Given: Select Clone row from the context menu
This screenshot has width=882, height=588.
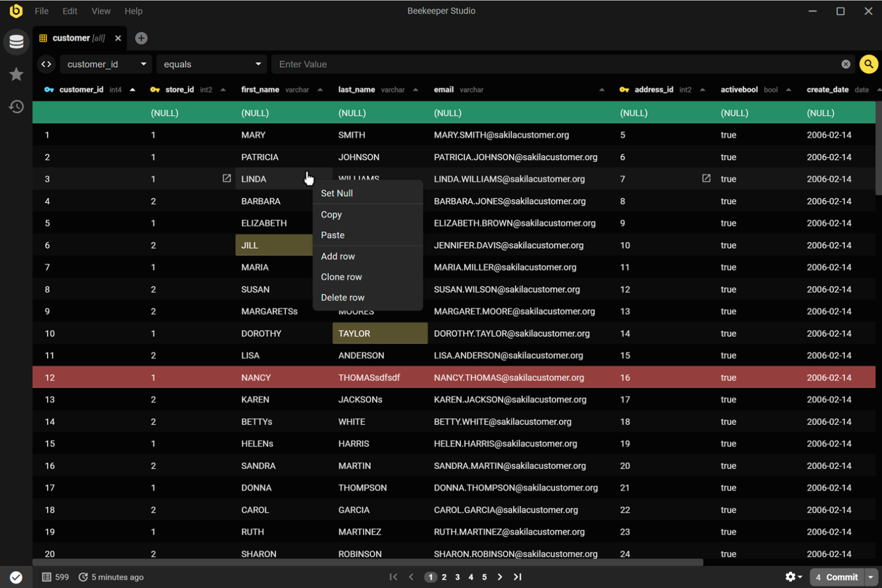Looking at the screenshot, I should tap(341, 276).
